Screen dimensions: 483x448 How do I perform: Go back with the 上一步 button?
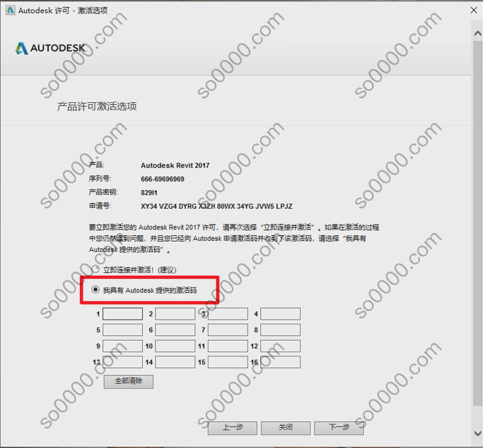(233, 427)
